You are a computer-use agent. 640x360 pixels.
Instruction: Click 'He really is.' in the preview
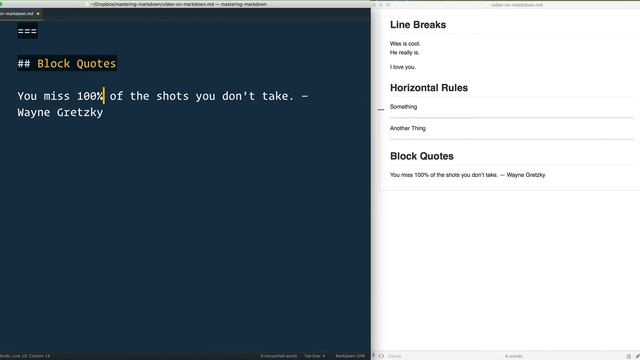point(404,53)
